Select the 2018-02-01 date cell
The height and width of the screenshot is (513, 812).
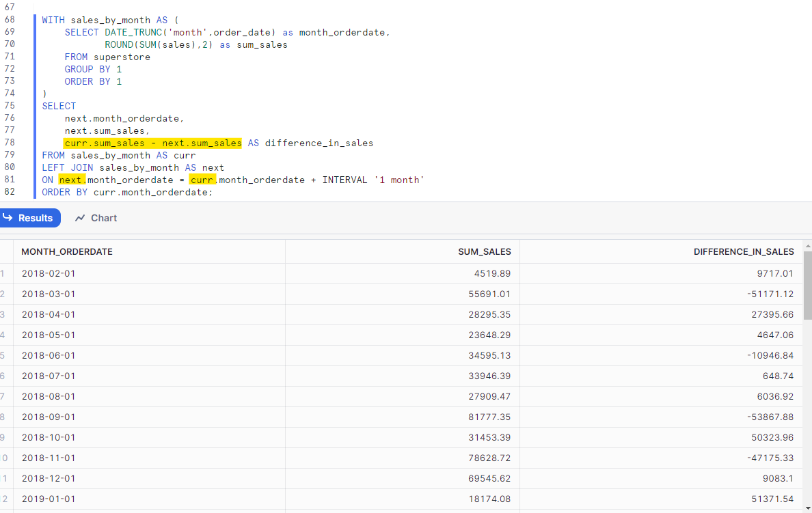point(49,274)
